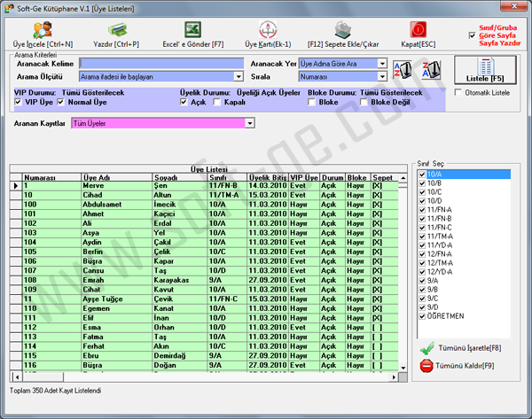Send list to Excel icon

192,29
